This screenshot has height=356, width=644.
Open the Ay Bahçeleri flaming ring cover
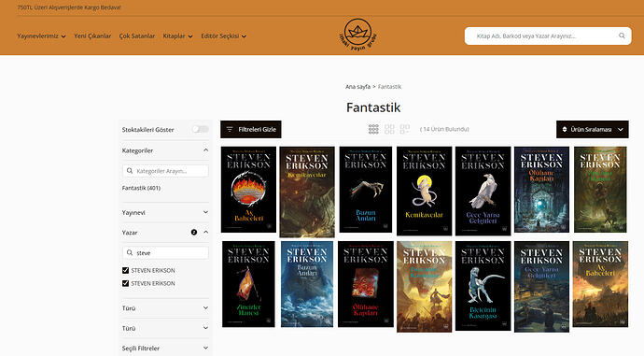point(248,190)
